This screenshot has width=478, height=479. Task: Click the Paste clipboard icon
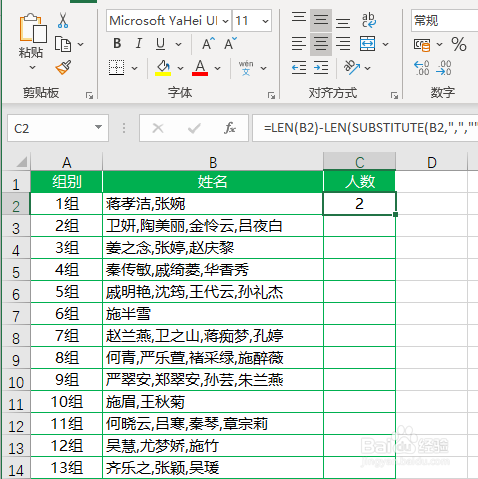pos(33,28)
